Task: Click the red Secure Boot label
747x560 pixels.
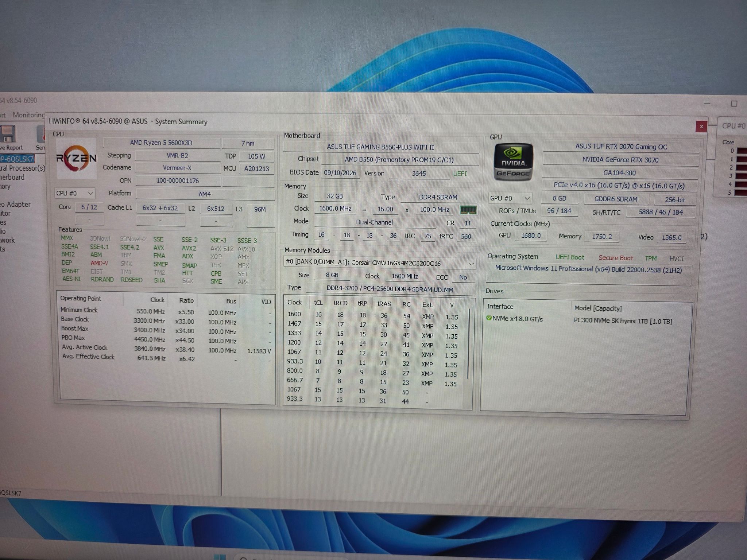Action: (x=616, y=258)
